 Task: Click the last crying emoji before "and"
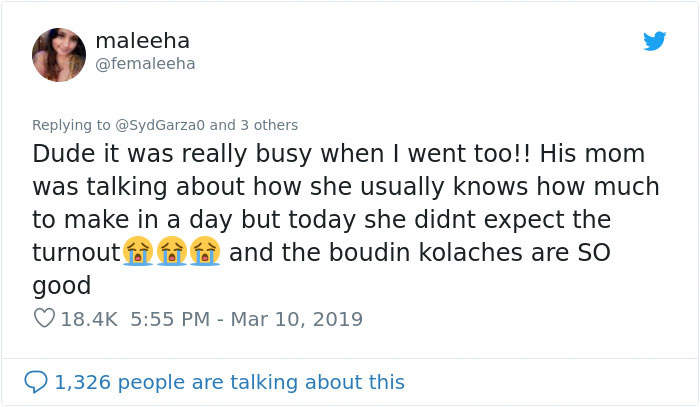click(x=204, y=252)
